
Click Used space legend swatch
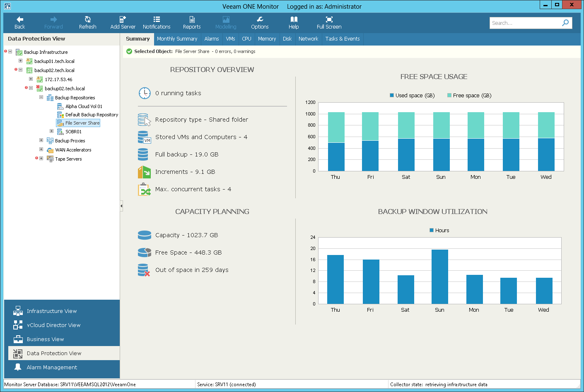pyautogui.click(x=392, y=95)
